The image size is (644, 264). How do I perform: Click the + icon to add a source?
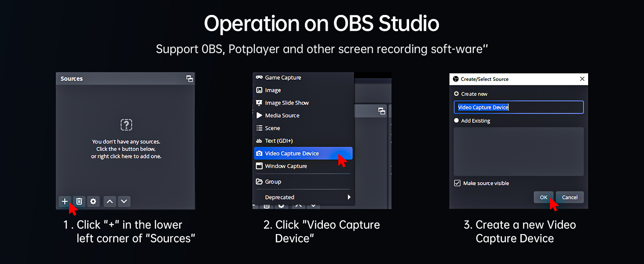tap(65, 201)
